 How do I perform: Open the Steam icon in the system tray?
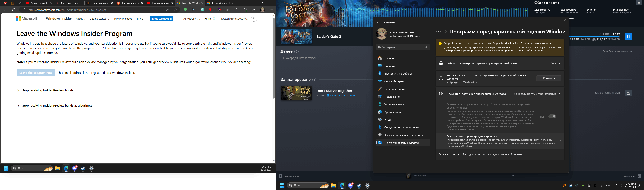pos(571,186)
